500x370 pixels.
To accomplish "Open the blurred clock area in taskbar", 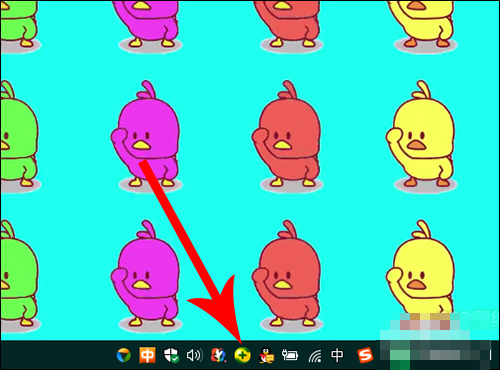I will [433, 355].
